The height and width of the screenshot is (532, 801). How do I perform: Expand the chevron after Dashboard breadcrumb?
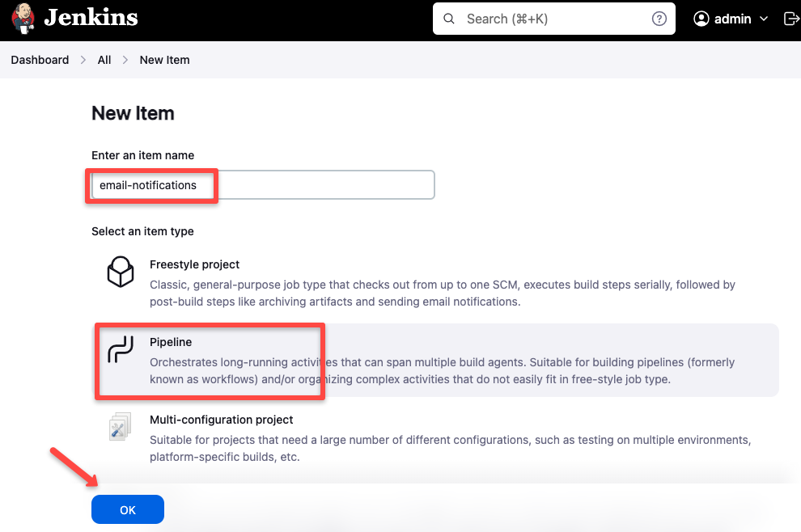pos(83,60)
